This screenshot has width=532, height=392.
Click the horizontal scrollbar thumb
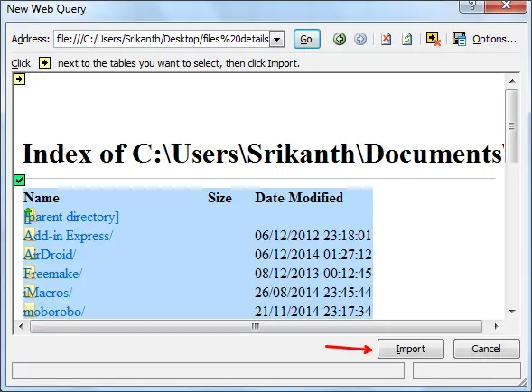[x=256, y=326]
